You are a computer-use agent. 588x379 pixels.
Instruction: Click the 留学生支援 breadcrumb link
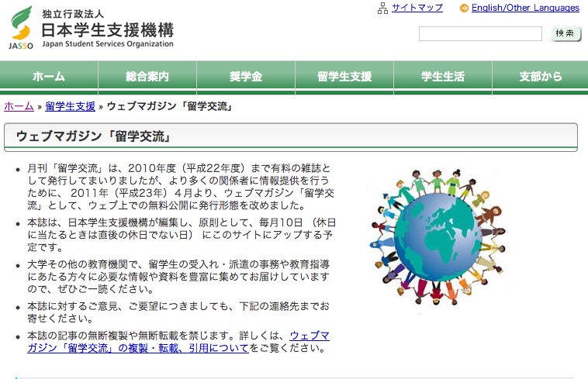pyautogui.click(x=70, y=106)
